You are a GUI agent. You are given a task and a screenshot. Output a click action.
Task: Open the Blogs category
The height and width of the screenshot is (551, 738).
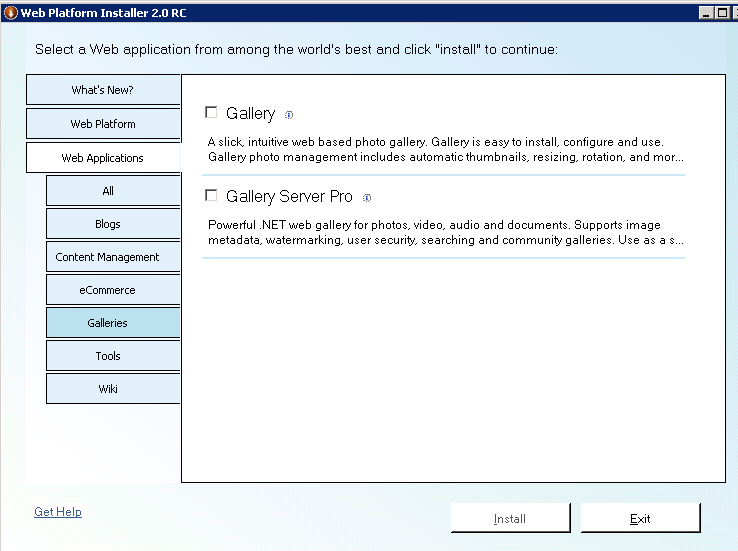(x=113, y=224)
